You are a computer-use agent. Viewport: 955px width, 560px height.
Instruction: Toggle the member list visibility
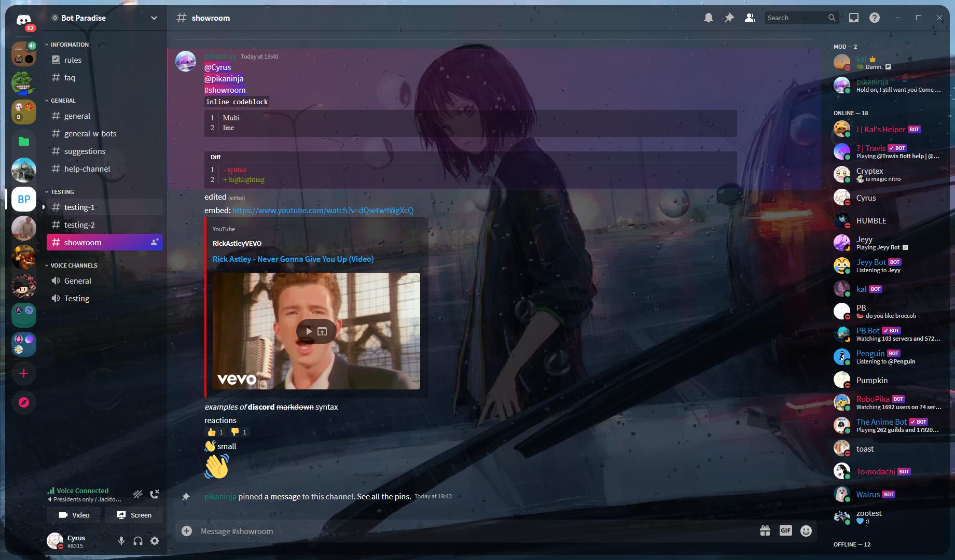pyautogui.click(x=749, y=17)
